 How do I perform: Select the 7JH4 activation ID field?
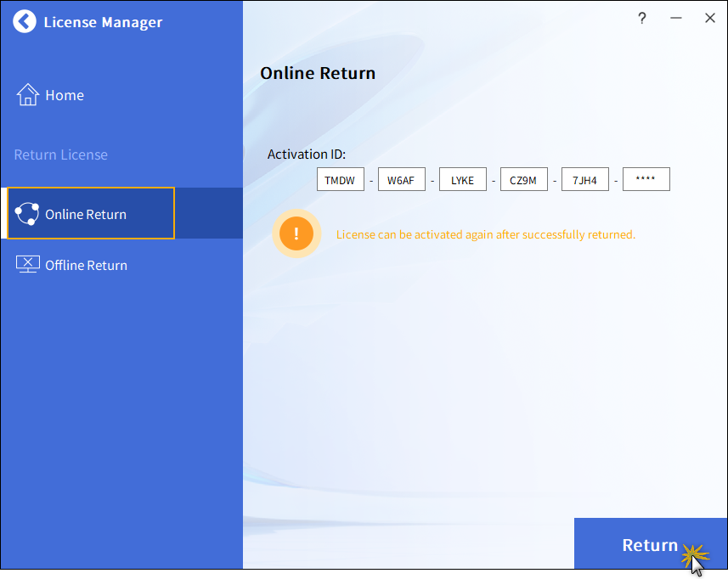coord(585,180)
